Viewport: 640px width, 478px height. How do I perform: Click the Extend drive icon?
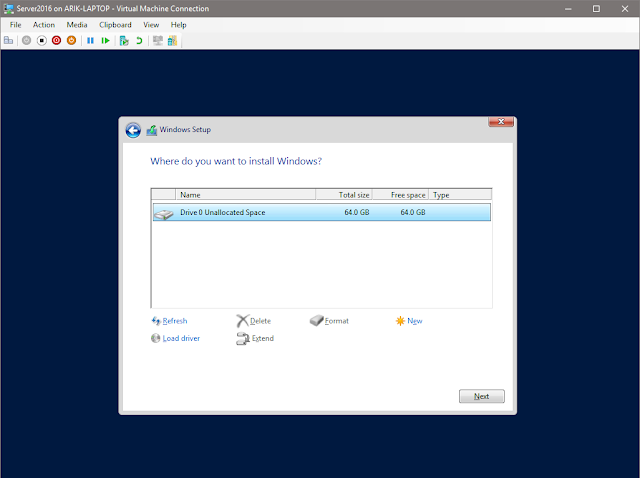click(x=243, y=338)
